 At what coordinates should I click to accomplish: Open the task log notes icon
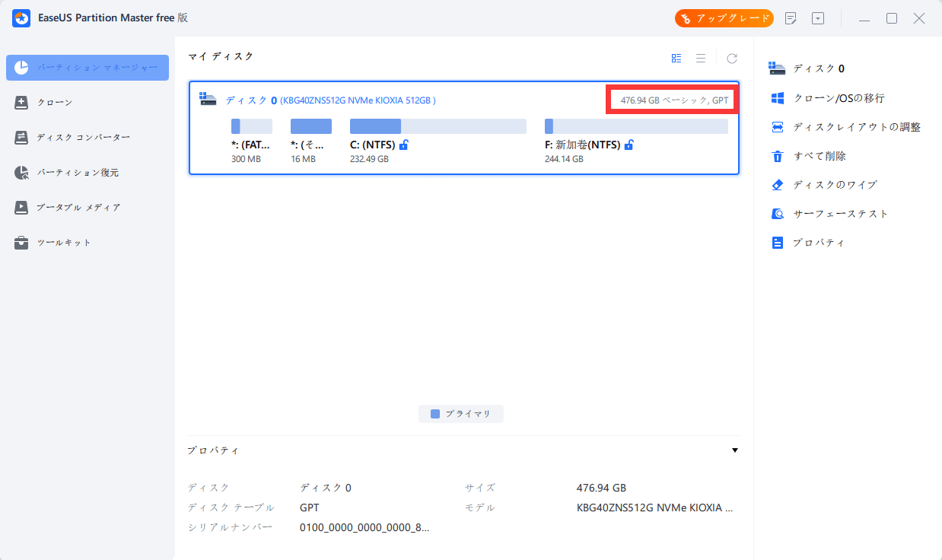(x=791, y=18)
